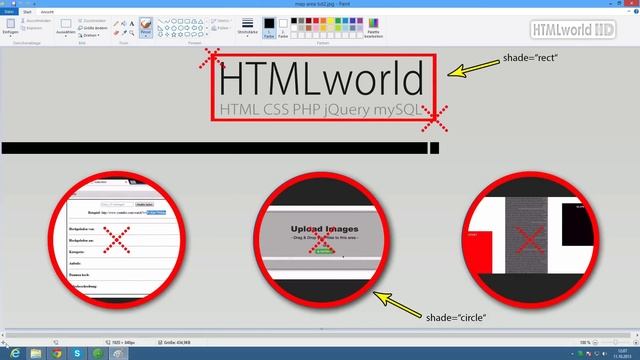Open the Strichstärke line width dropdown
Viewport: 640px width, 360px height.
247,27
